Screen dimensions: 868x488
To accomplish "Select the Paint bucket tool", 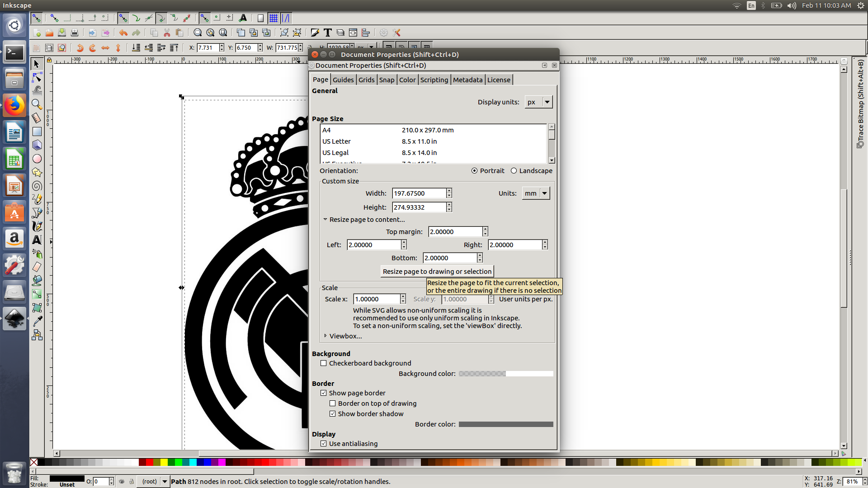I will (37, 281).
